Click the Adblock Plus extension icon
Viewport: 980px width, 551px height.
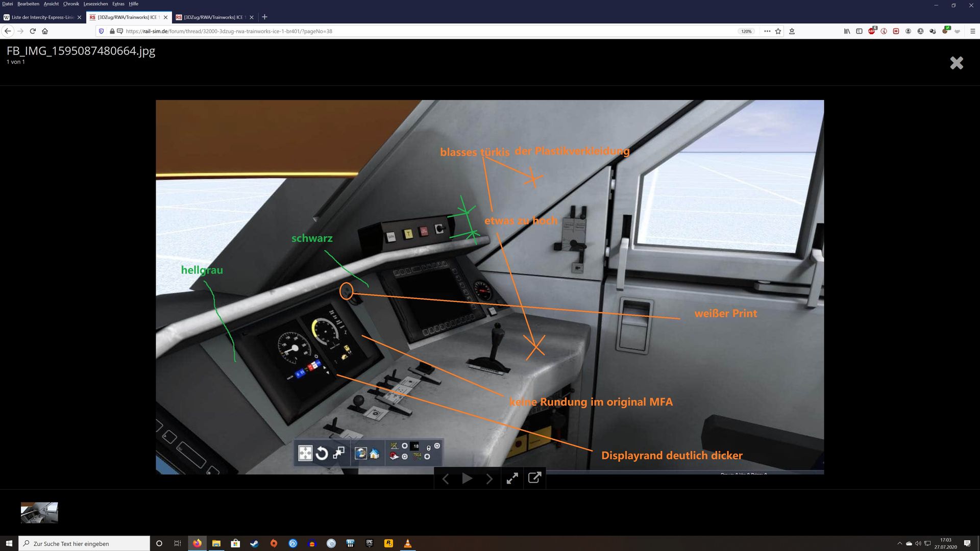[x=872, y=31]
